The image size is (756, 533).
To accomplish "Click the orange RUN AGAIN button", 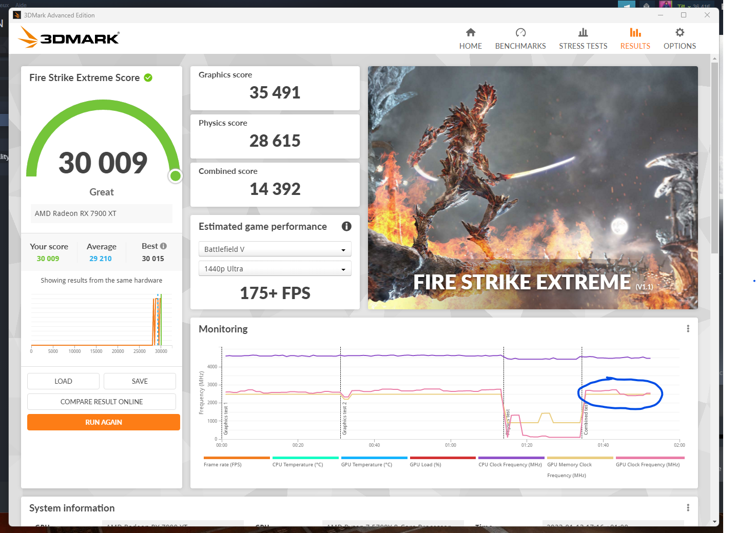I will (104, 422).
